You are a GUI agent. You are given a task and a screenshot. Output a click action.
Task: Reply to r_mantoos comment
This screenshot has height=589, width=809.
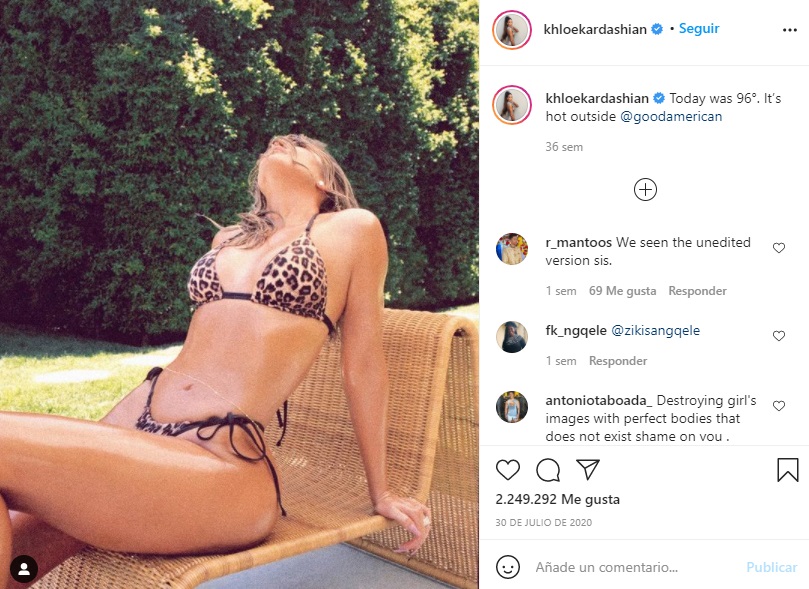click(x=697, y=291)
